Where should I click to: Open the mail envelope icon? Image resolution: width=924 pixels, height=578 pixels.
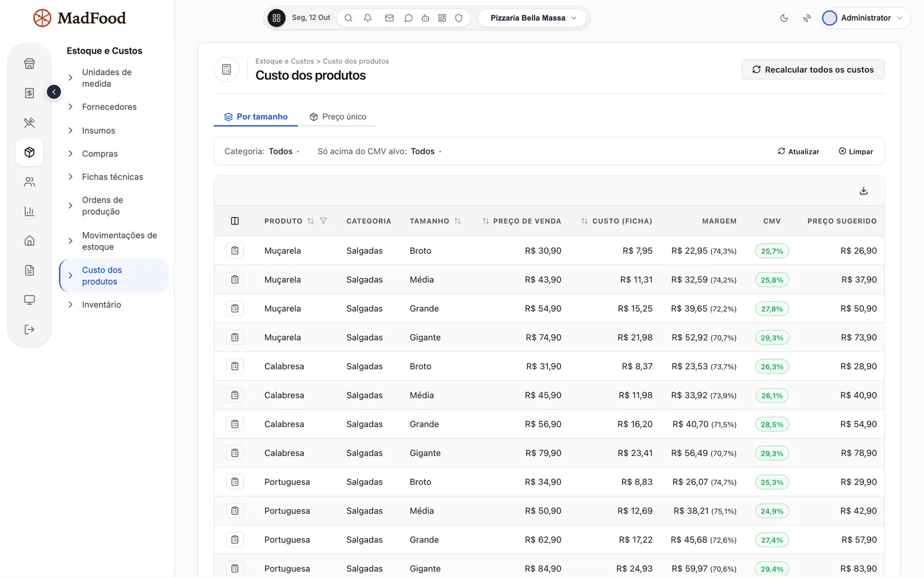(x=389, y=18)
